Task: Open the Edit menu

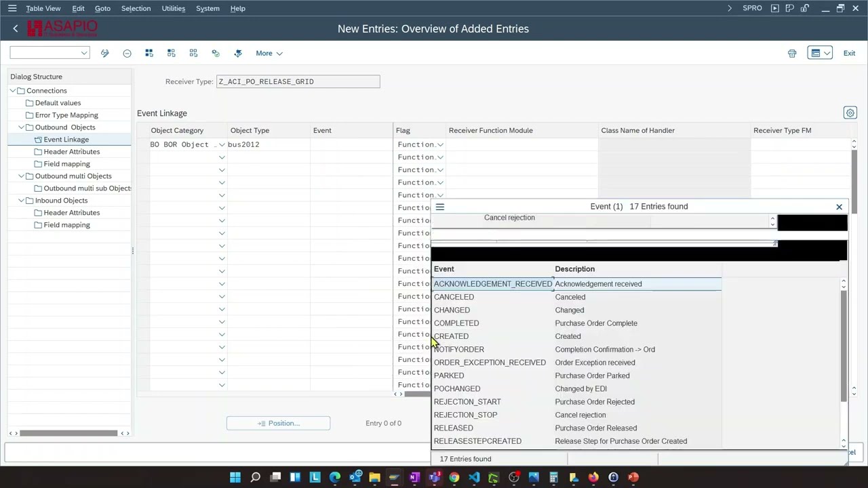Action: [78, 8]
